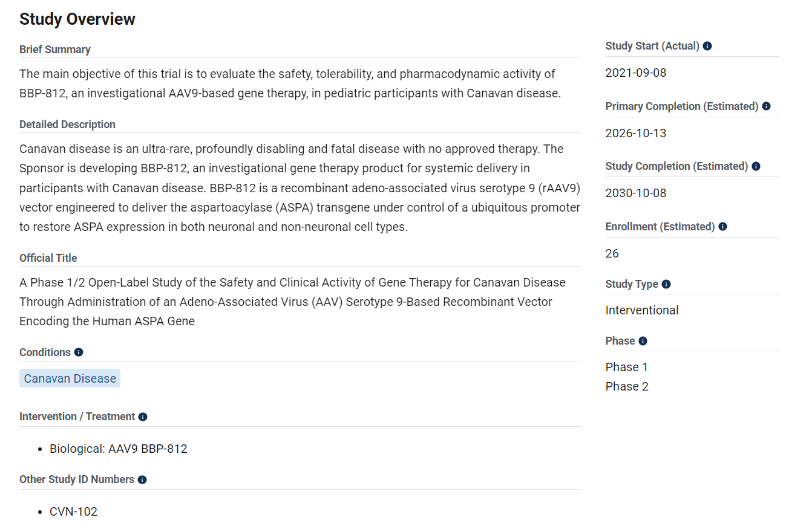Viewport: 789px width, 532px height.
Task: Click the AAV9 BBP-812 intervention item
Action: (119, 449)
